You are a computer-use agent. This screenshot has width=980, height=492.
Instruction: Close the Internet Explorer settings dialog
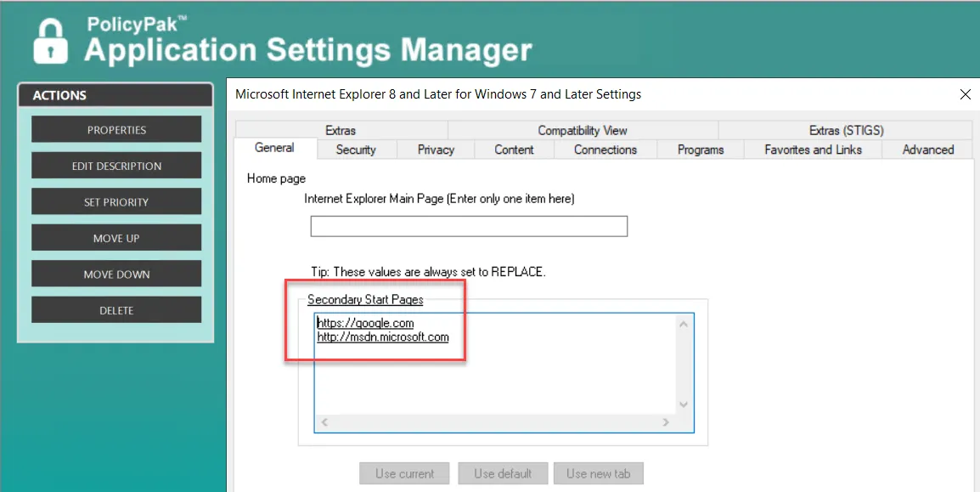coord(965,95)
